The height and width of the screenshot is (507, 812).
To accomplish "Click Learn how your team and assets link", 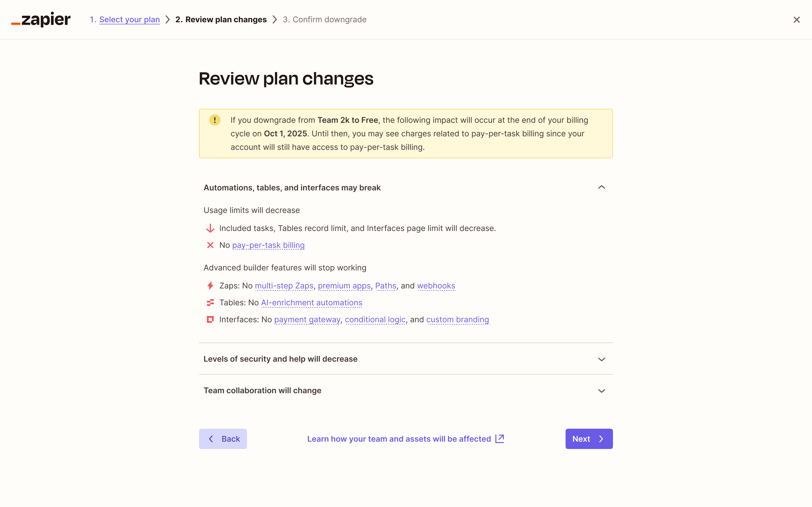I will point(399,438).
